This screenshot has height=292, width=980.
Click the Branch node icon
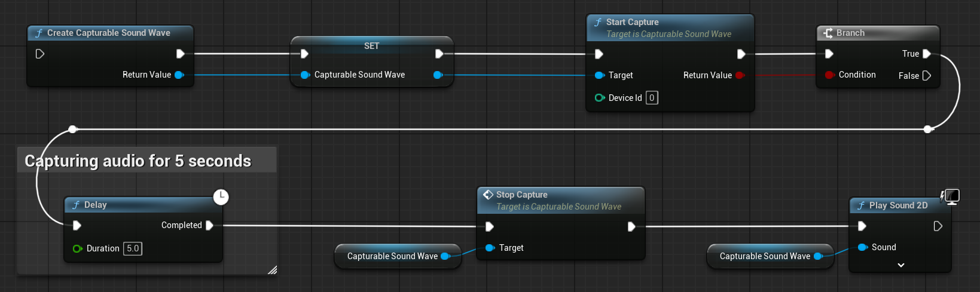click(828, 33)
